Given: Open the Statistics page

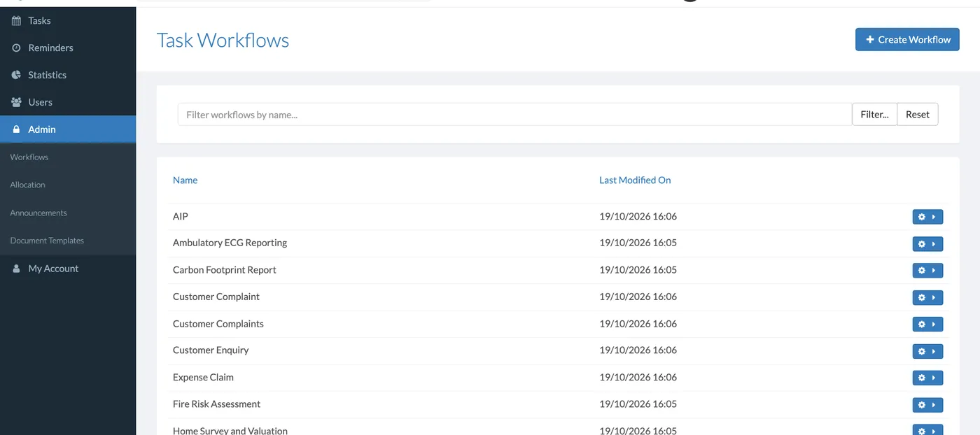Looking at the screenshot, I should pos(68,75).
